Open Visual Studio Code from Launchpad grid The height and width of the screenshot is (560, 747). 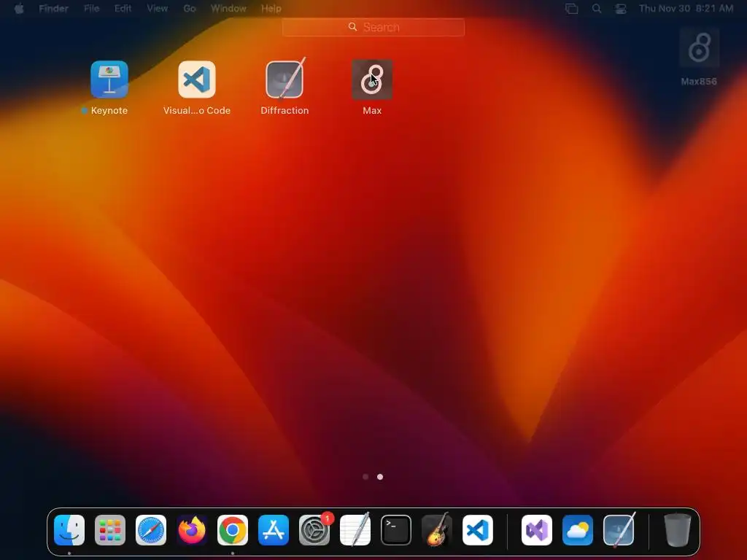point(197,79)
